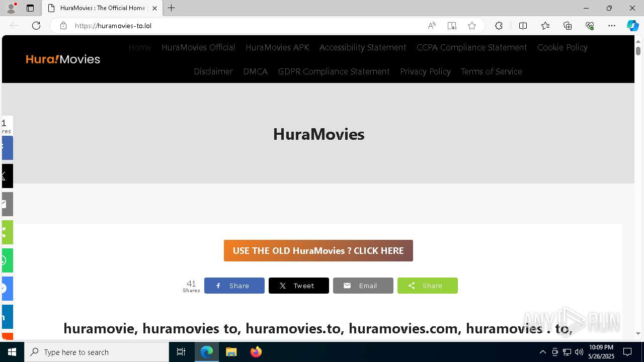644x362 pixels.
Task: Open taskbar clock and date
Action: [x=601, y=352]
